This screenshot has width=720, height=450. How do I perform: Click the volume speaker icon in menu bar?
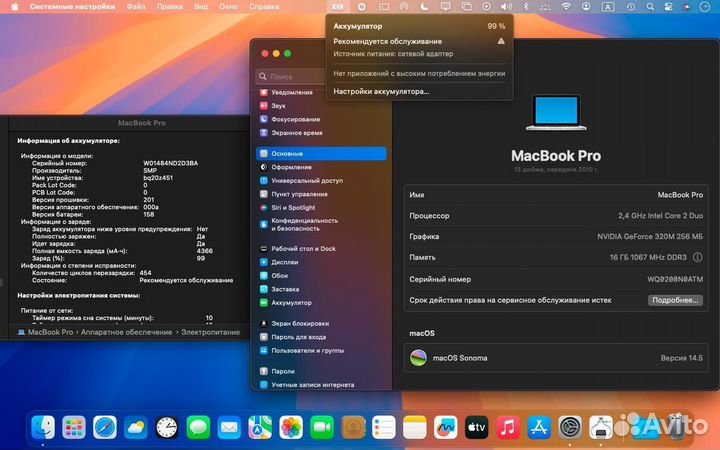tap(506, 6)
